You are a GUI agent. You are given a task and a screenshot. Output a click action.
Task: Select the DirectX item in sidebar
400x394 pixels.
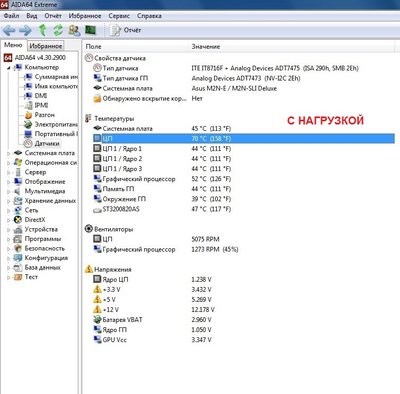click(35, 220)
